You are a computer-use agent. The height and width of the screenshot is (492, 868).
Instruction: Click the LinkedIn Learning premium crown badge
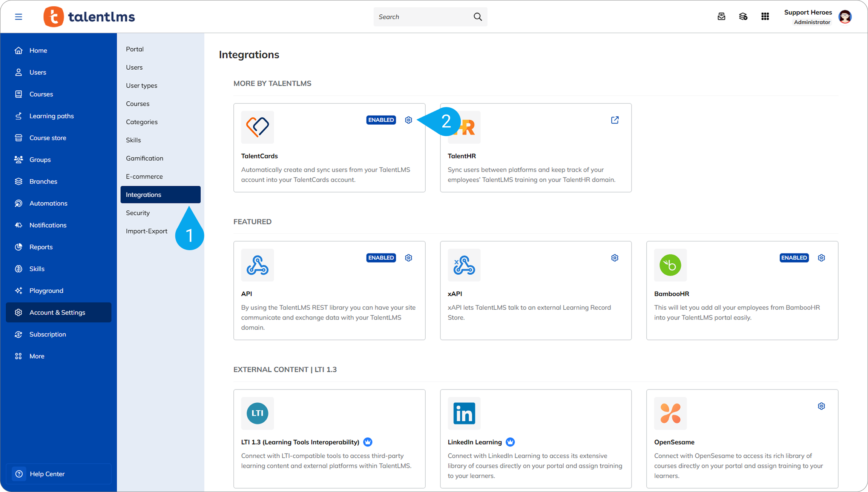(510, 442)
